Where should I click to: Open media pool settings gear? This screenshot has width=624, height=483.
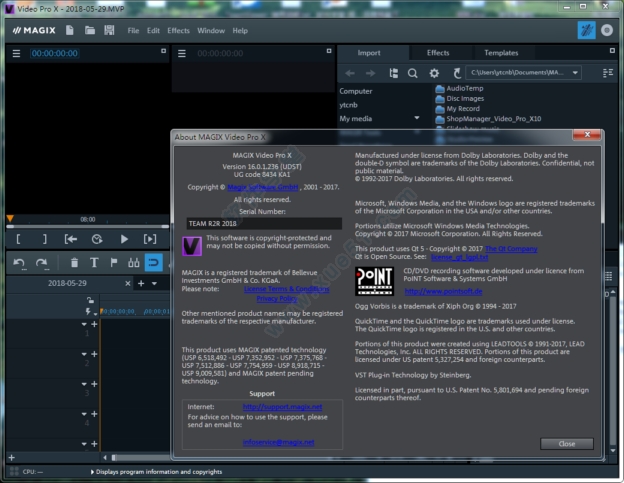click(434, 73)
